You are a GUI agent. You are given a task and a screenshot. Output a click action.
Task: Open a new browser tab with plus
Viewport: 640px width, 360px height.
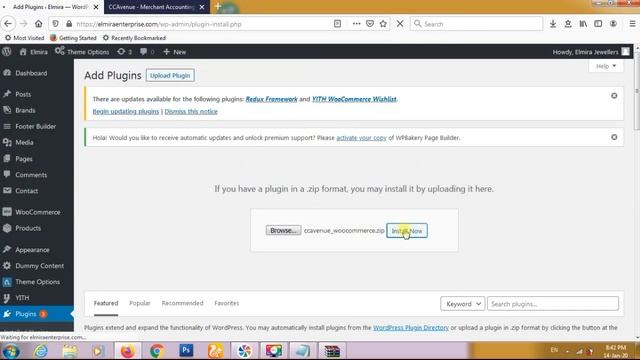click(218, 7)
